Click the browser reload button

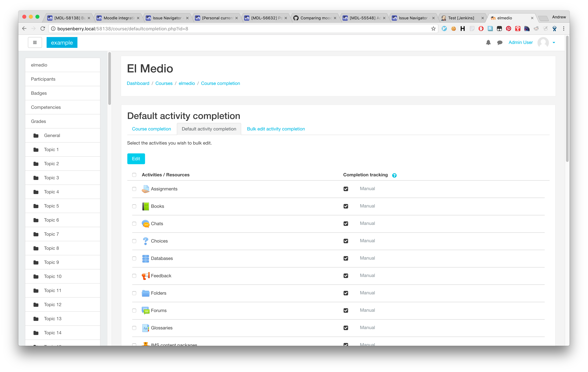tap(43, 29)
